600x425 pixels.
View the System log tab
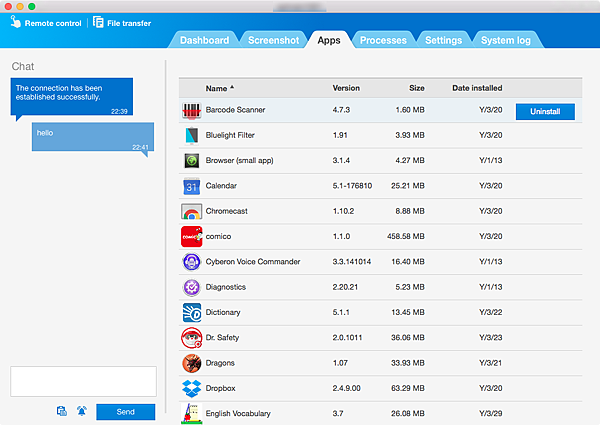click(x=505, y=40)
